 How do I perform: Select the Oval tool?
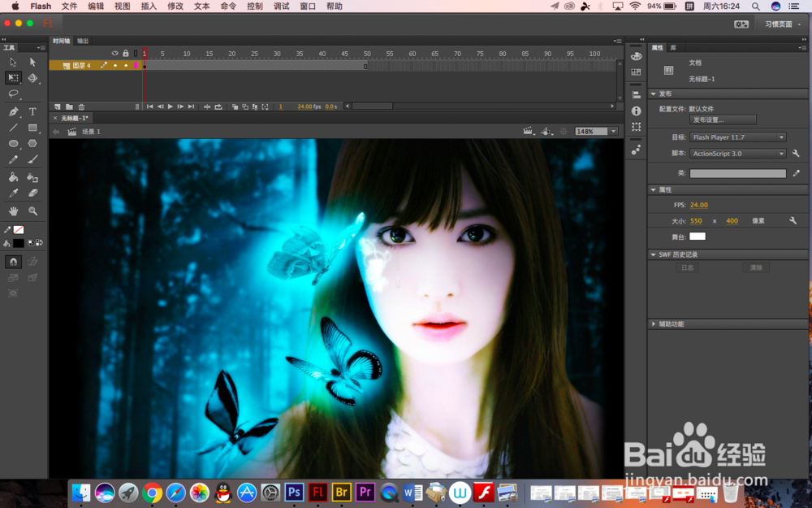[x=14, y=144]
